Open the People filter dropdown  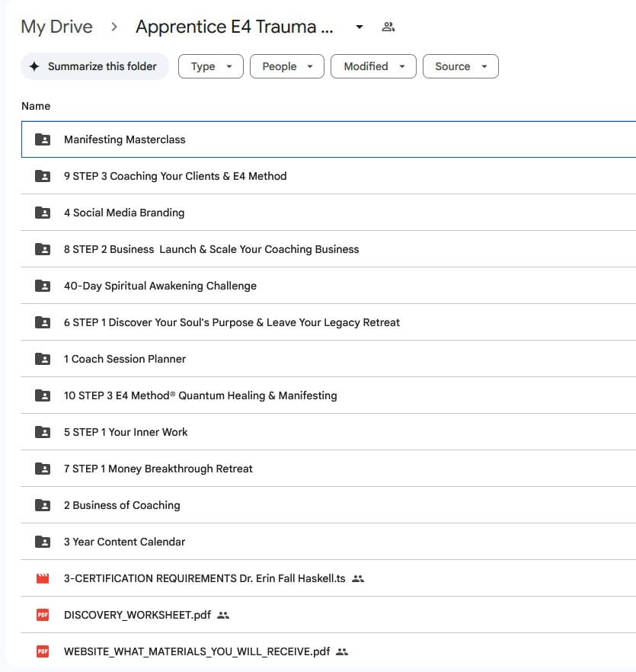tap(287, 66)
